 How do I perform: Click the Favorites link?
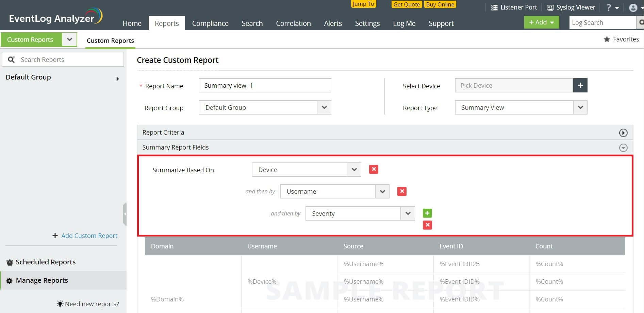click(626, 39)
